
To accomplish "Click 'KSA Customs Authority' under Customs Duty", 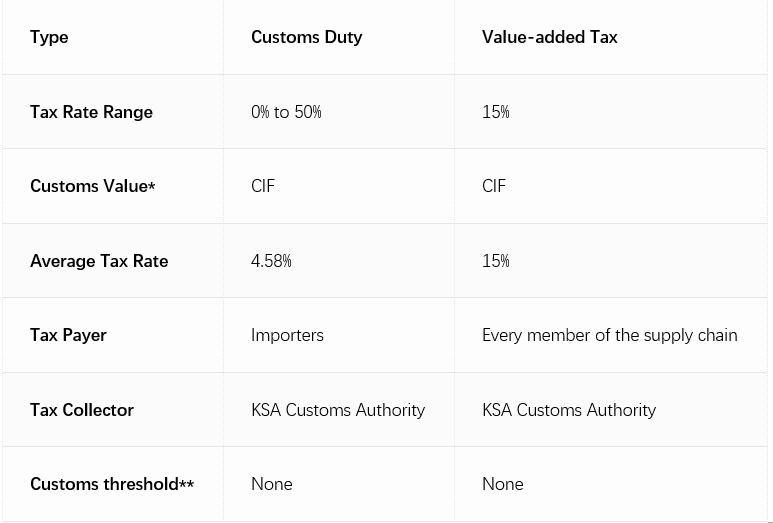I will click(x=338, y=410).
